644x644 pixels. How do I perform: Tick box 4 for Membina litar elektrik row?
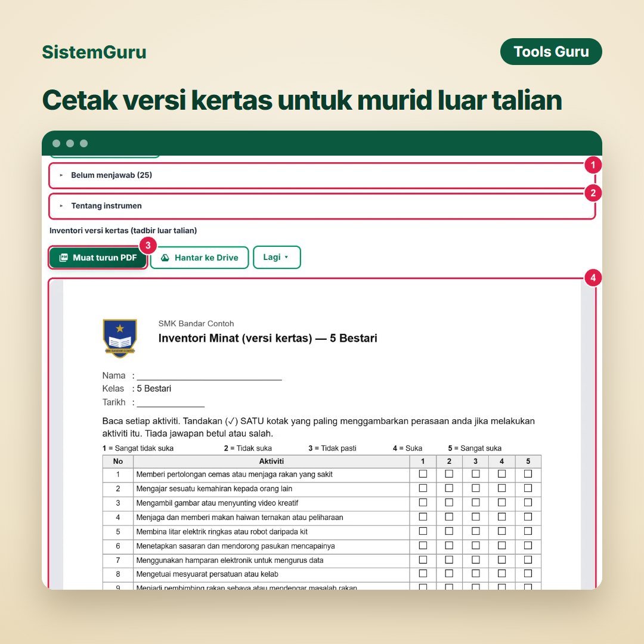coord(501,531)
